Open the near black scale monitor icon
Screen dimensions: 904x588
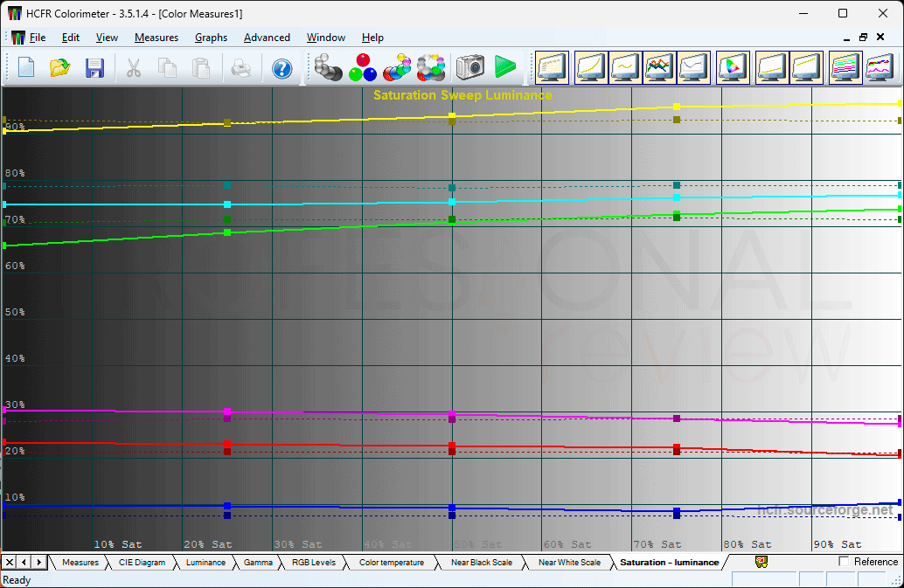(x=771, y=67)
